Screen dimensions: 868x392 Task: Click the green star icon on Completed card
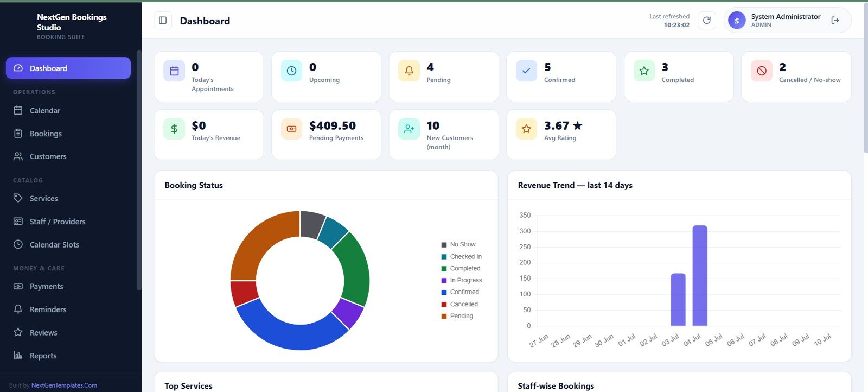[x=644, y=71]
